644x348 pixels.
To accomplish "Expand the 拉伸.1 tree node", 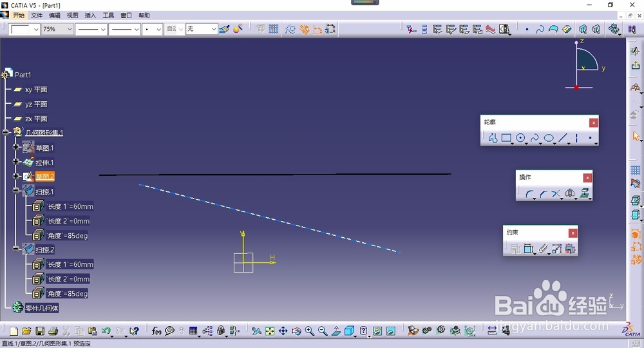I will coord(15,162).
